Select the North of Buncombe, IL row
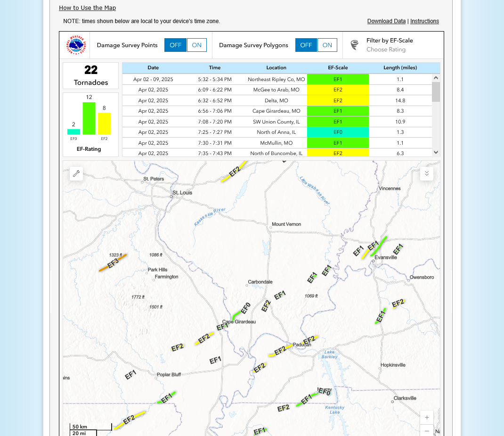Screen dimensions: 504x436 click(x=277, y=153)
